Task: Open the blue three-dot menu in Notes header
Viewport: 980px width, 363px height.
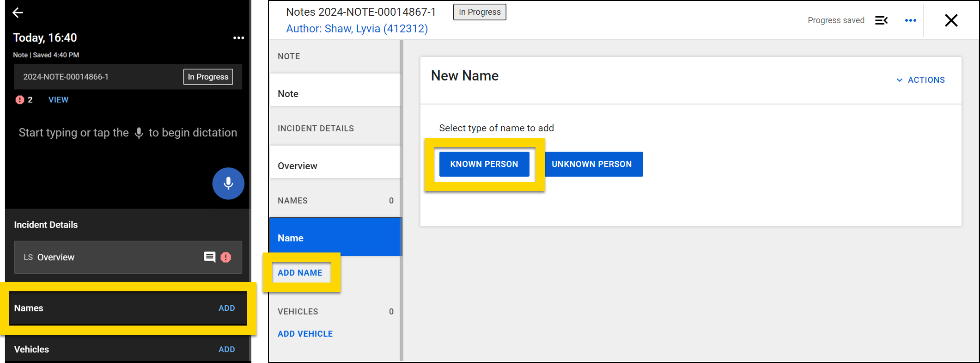Action: [910, 20]
